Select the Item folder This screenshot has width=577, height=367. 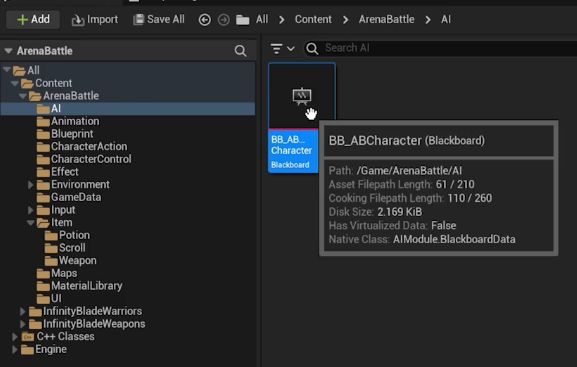click(x=54, y=223)
